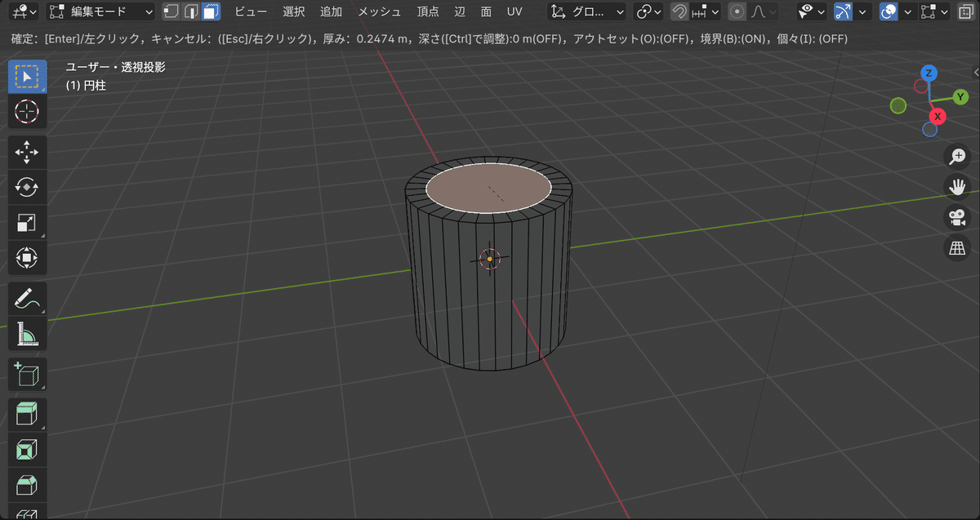Click the アウトセット(O):(OFF) status text
Viewport: 980px width, 520px height.
630,39
